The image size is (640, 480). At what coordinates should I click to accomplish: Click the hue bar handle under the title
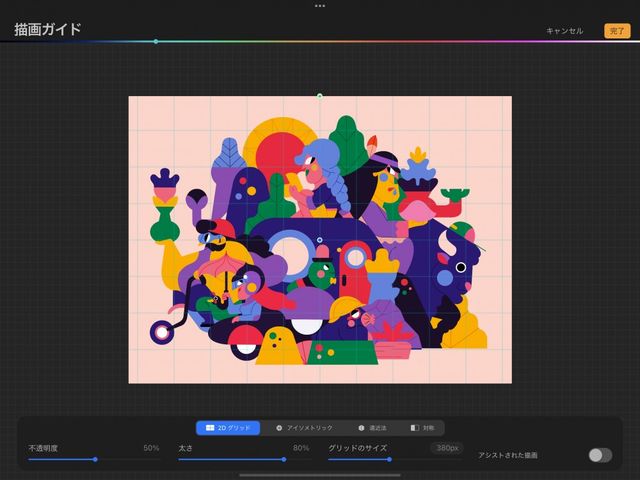[156, 41]
